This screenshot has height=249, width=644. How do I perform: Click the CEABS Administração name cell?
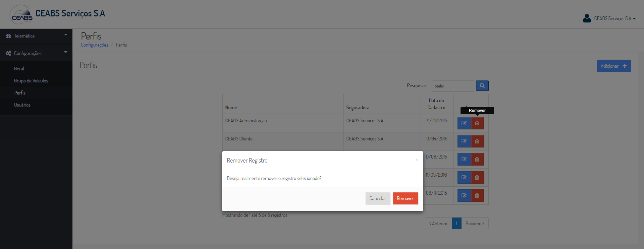point(283,123)
